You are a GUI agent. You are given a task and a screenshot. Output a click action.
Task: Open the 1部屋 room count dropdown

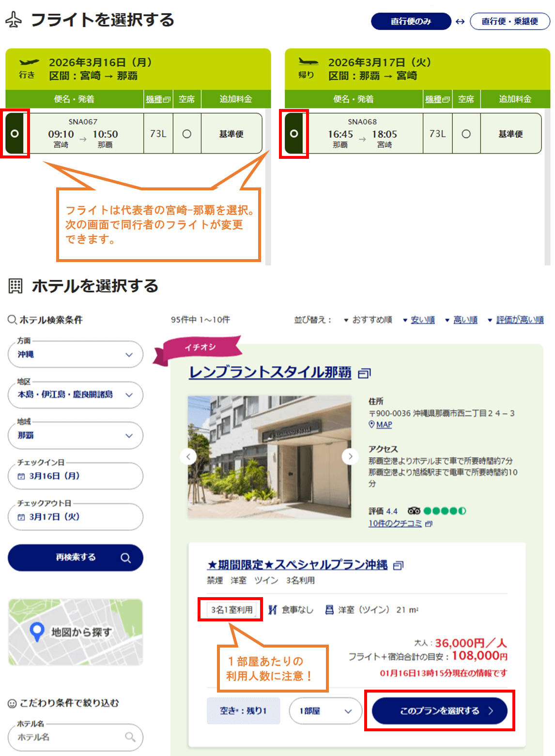click(x=325, y=711)
